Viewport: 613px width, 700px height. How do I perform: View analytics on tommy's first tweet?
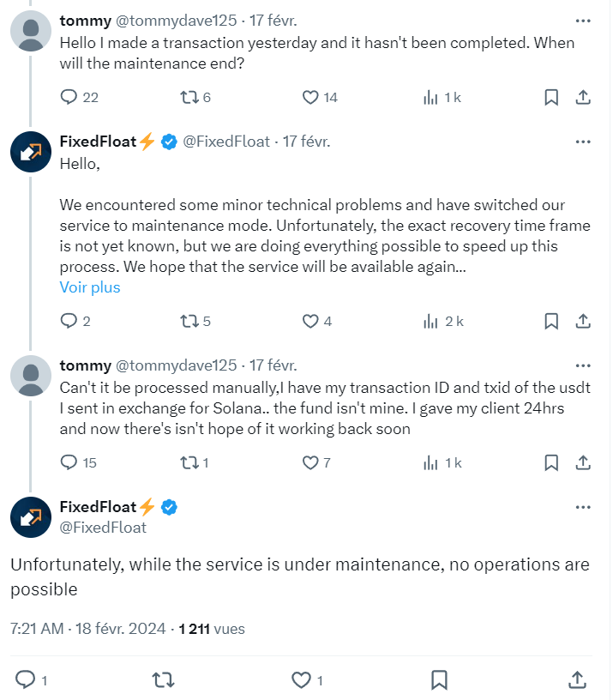pos(428,97)
